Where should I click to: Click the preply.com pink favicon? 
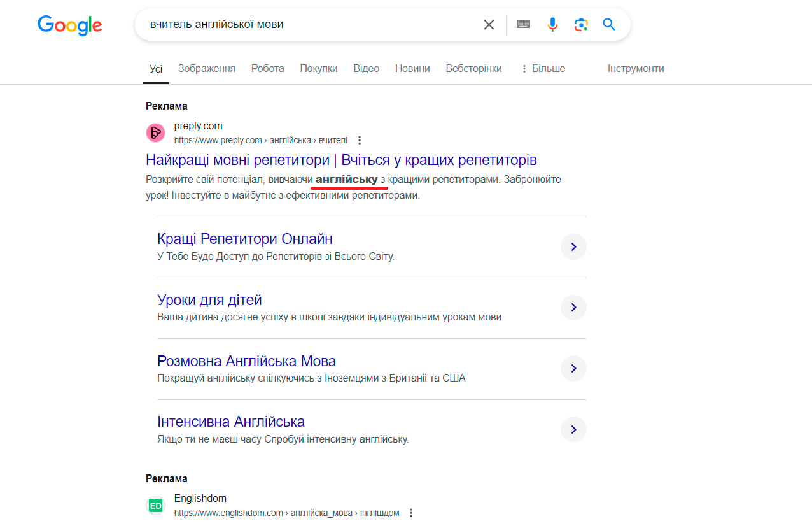point(155,132)
